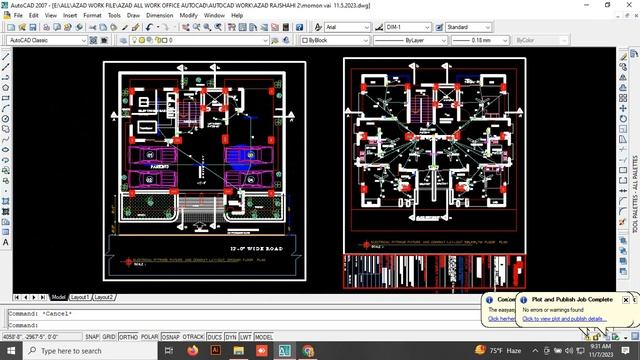Toggle LWT lineweight display
This screenshot has height=360, width=640.
pyautogui.click(x=245, y=337)
